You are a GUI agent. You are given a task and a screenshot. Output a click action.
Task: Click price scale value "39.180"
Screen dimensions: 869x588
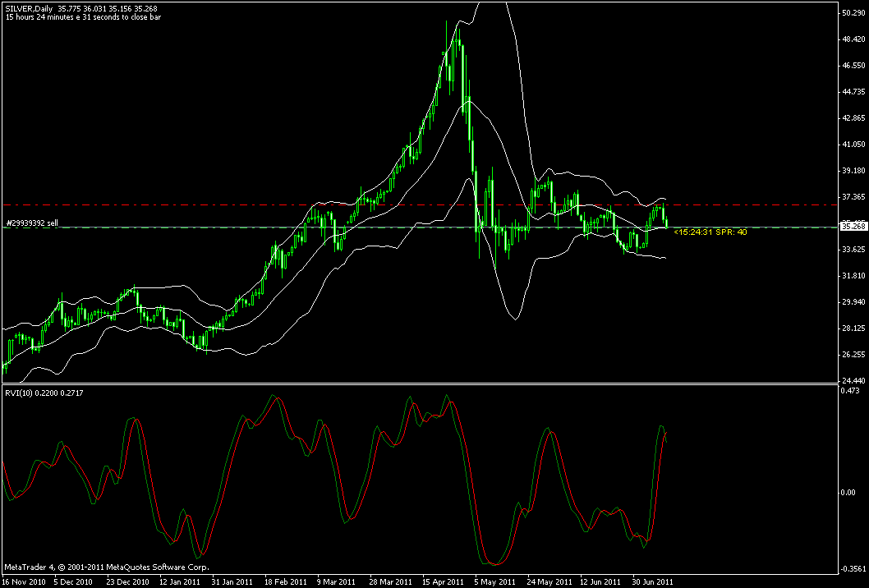[x=853, y=171]
